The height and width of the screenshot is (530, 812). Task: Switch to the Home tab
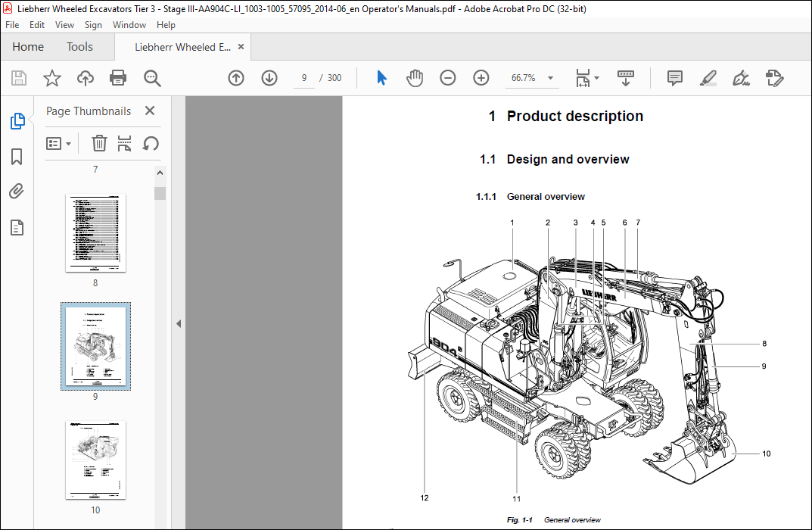28,47
